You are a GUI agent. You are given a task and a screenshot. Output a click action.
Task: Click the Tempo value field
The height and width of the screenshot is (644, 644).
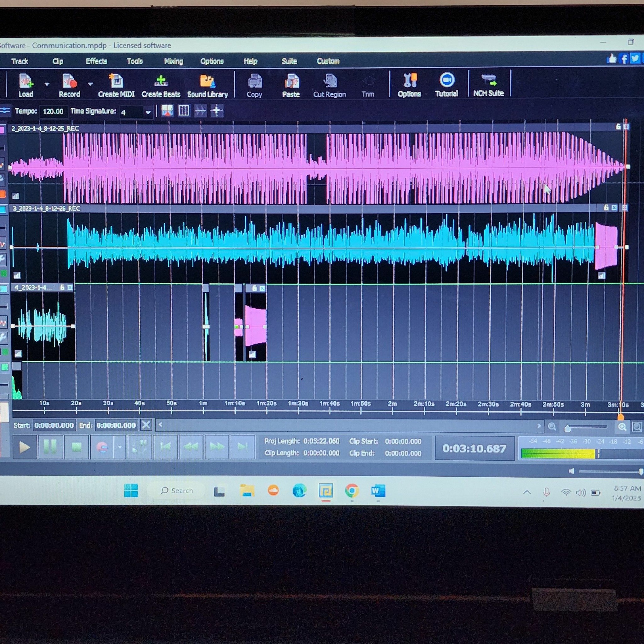click(53, 112)
